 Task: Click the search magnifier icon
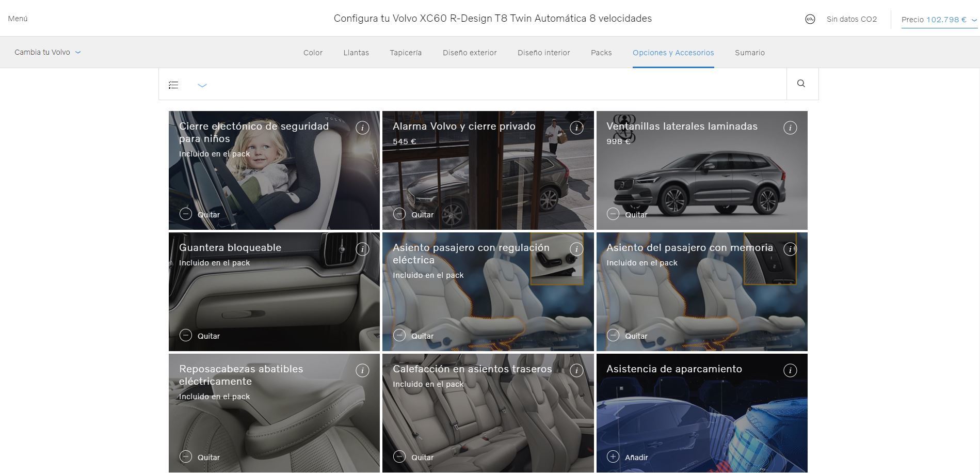click(801, 84)
